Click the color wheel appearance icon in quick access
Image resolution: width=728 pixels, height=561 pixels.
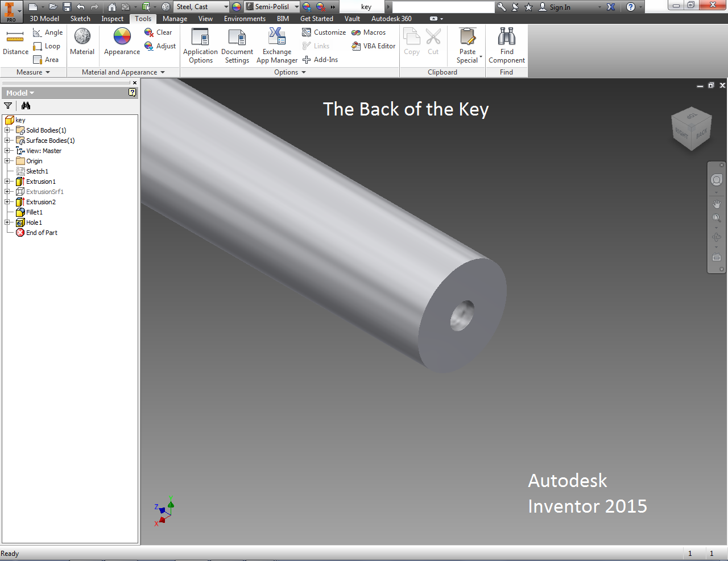(237, 7)
